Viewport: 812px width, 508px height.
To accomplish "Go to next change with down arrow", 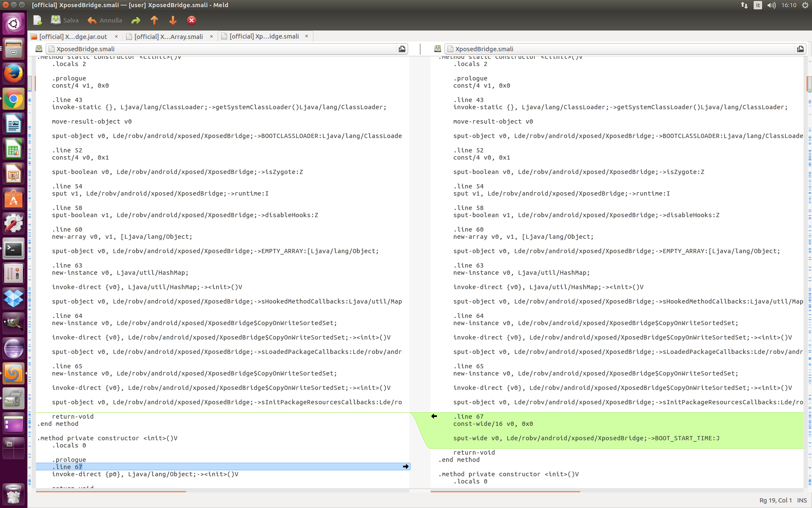I will coord(173,20).
